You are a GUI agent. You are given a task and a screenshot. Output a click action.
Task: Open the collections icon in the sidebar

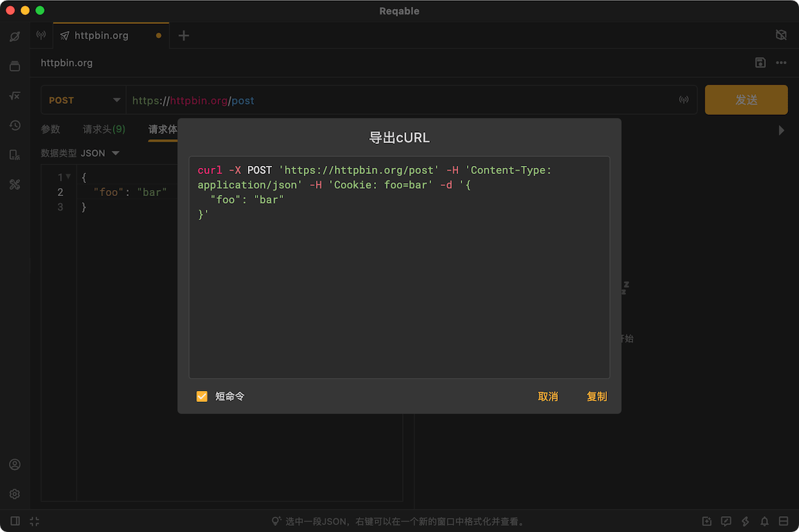coord(14,65)
